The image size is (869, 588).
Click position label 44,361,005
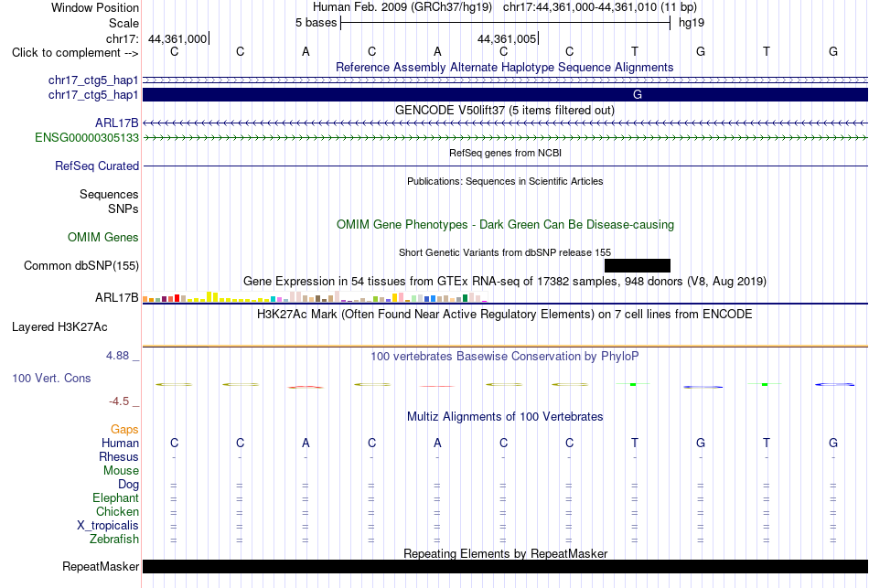coord(507,38)
